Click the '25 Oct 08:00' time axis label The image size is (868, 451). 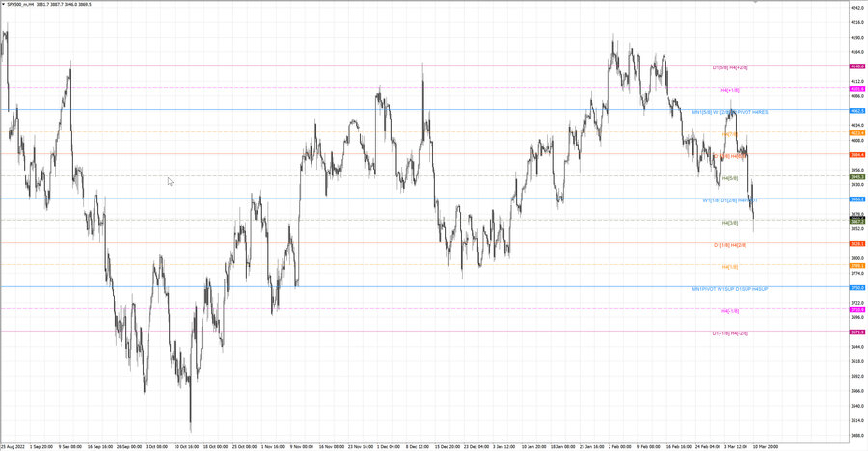[x=245, y=446]
